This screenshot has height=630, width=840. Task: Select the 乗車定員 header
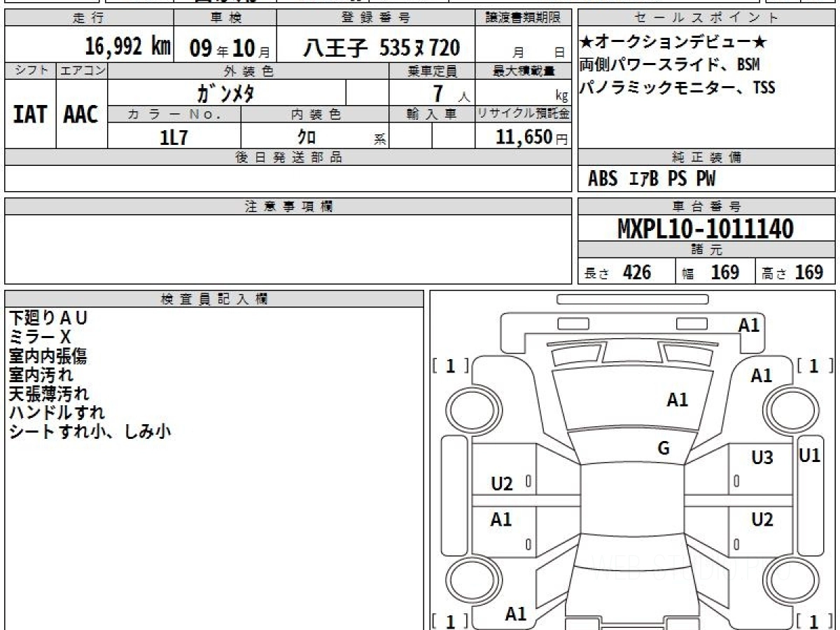[432, 71]
